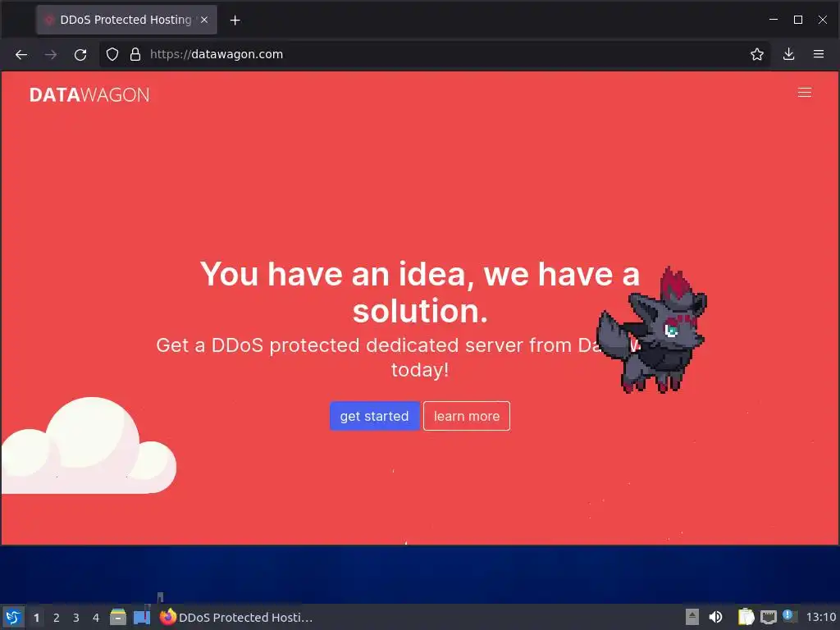The height and width of the screenshot is (630, 840).
Task: Switch to workspace 3
Action: click(x=76, y=618)
